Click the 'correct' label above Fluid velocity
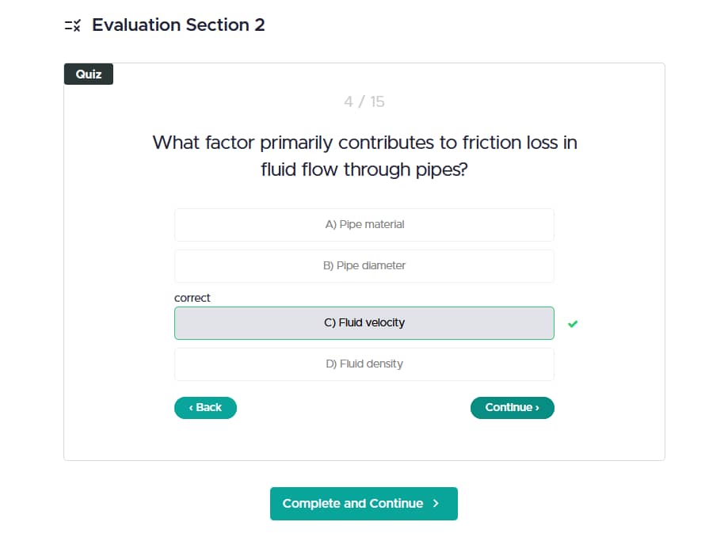This screenshot has width=728, height=560. click(192, 298)
